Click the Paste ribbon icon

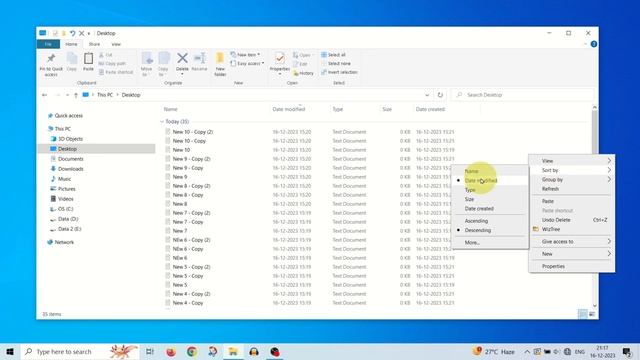(x=88, y=62)
